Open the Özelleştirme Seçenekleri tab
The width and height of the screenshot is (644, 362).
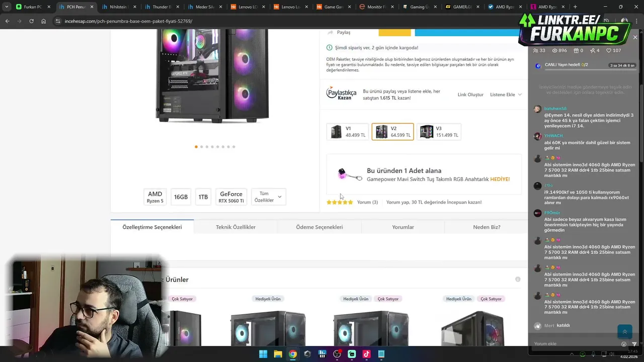click(x=152, y=227)
